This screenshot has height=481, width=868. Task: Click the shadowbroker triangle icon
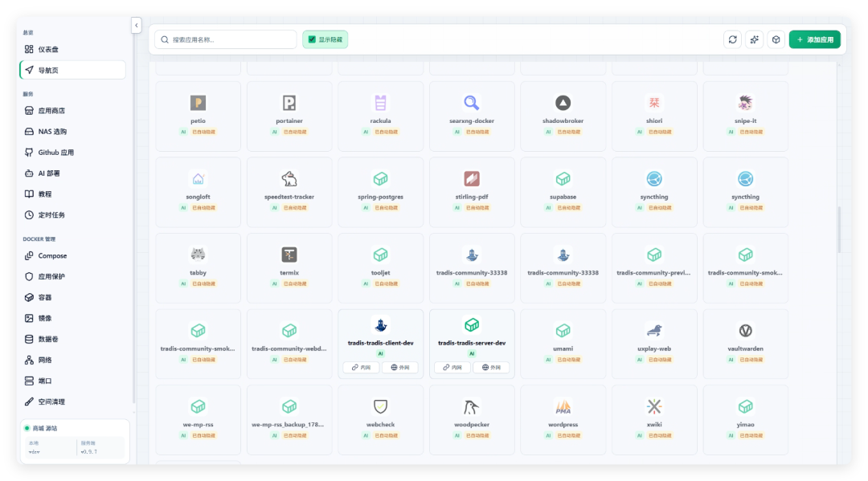[563, 103]
